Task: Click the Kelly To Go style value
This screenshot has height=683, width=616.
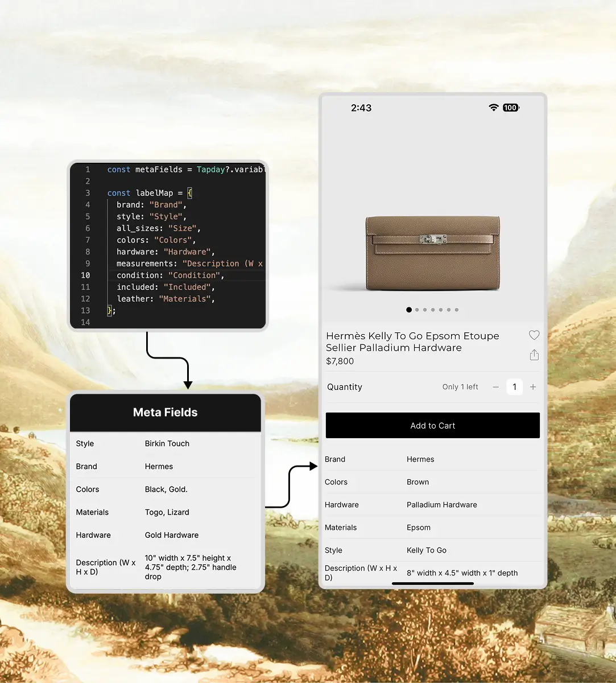Action: pos(427,550)
